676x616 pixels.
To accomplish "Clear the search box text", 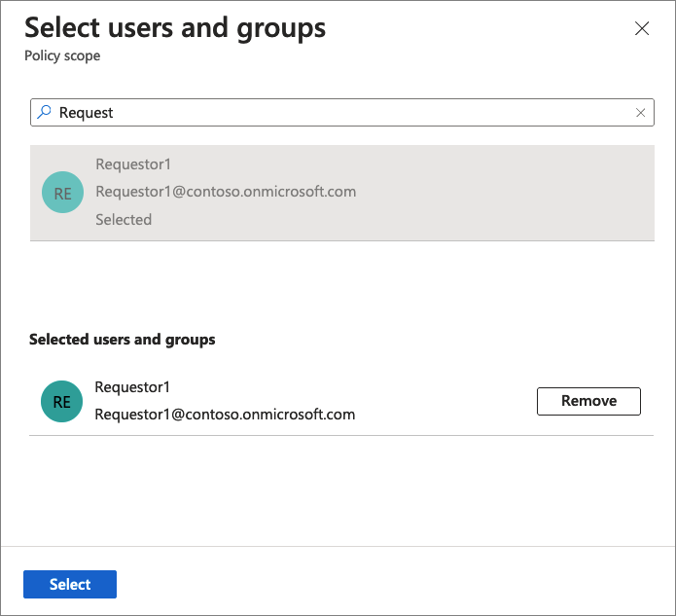I will click(x=640, y=113).
